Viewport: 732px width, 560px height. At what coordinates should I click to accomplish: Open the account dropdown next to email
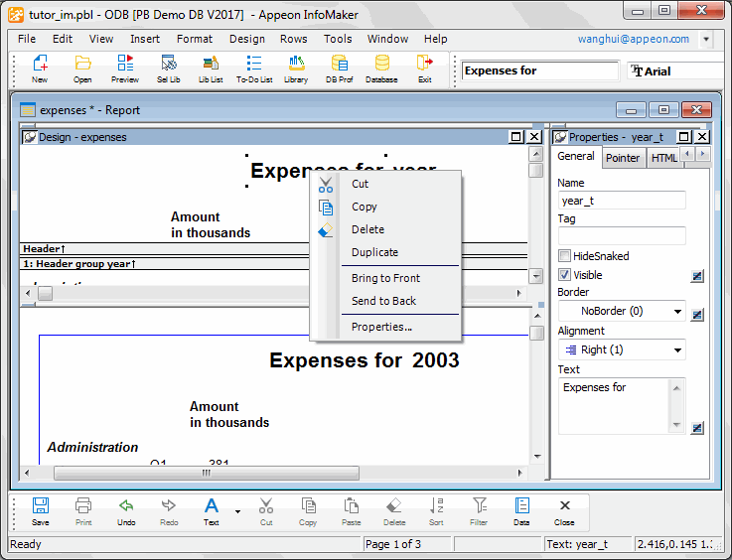pyautogui.click(x=706, y=39)
